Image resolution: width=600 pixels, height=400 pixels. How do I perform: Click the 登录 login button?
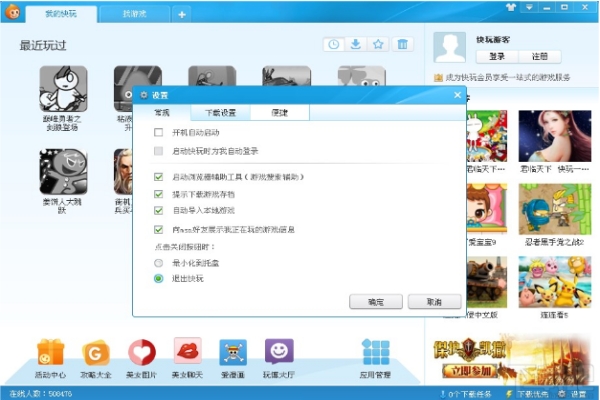pos(497,57)
